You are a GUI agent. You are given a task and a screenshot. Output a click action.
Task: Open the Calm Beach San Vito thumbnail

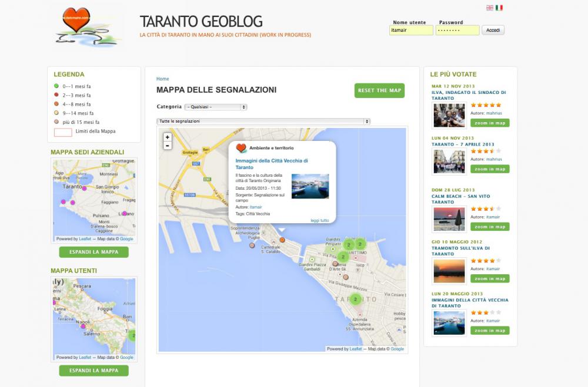pos(449,219)
